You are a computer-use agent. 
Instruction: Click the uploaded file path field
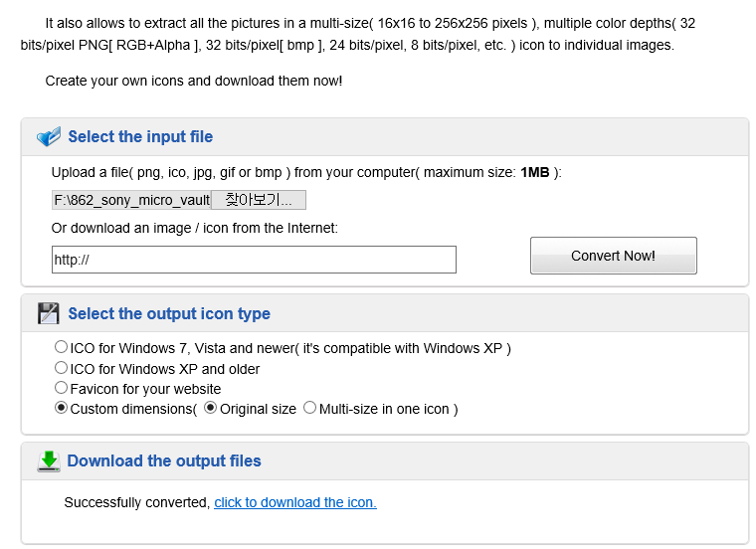131,200
